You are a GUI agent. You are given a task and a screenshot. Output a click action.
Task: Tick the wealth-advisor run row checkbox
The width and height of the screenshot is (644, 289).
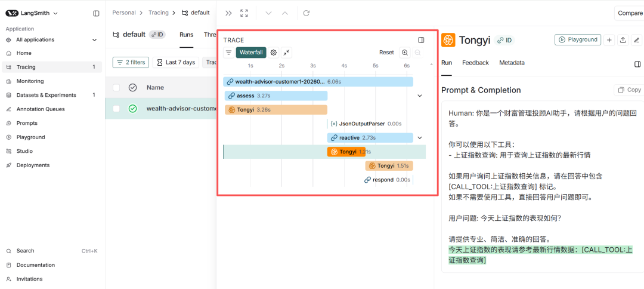117,109
